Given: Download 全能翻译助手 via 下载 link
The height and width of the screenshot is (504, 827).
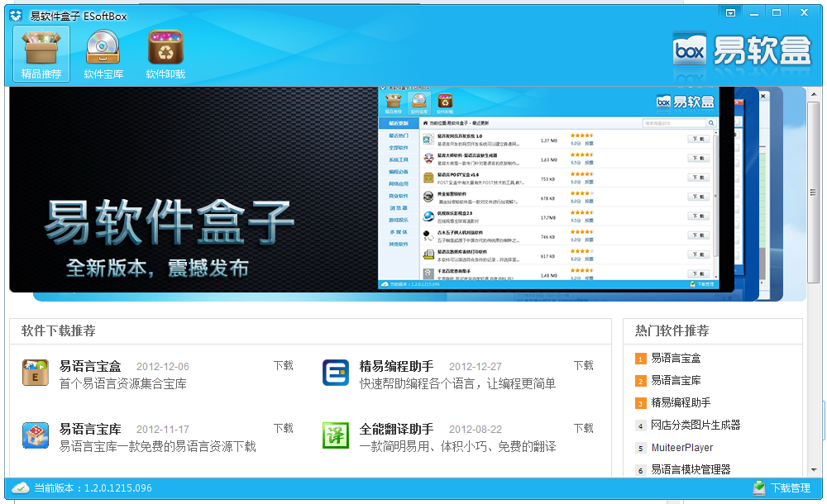Looking at the screenshot, I should 583,428.
